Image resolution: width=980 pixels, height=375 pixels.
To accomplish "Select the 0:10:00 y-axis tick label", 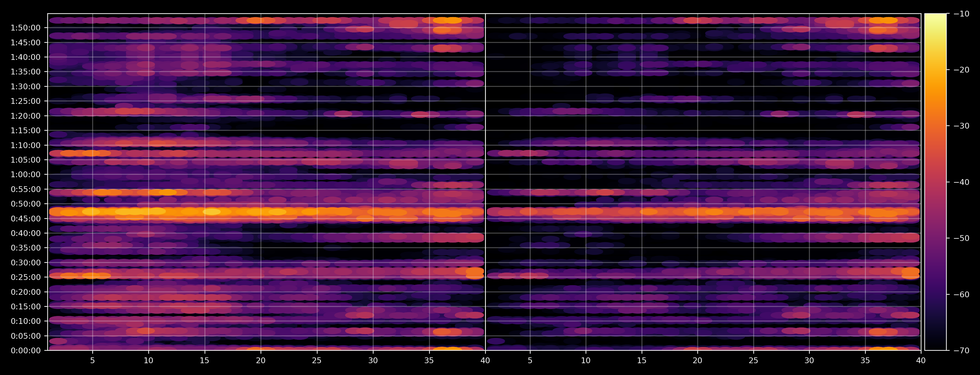I will coord(26,321).
